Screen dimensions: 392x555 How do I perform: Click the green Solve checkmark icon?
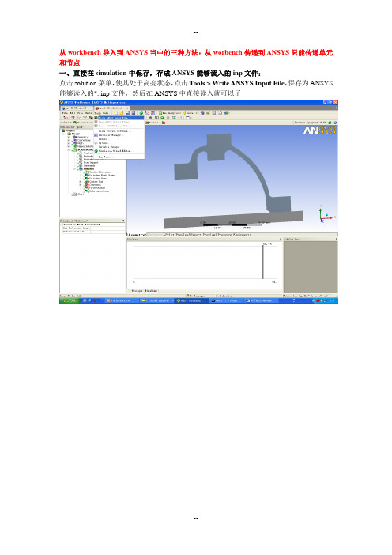[x=141, y=113]
